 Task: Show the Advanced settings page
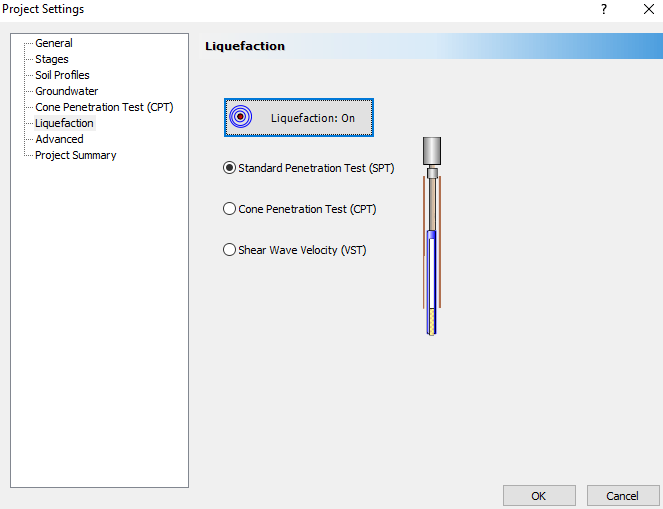[x=59, y=140]
